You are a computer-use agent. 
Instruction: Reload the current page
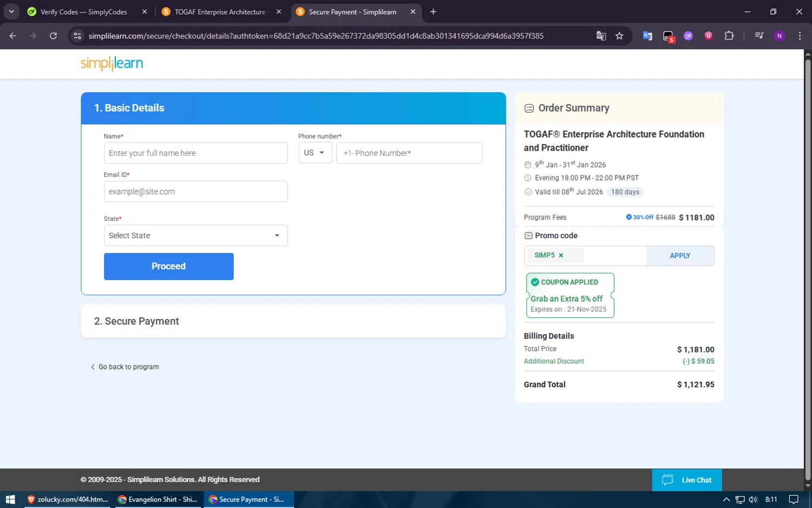[x=53, y=36]
